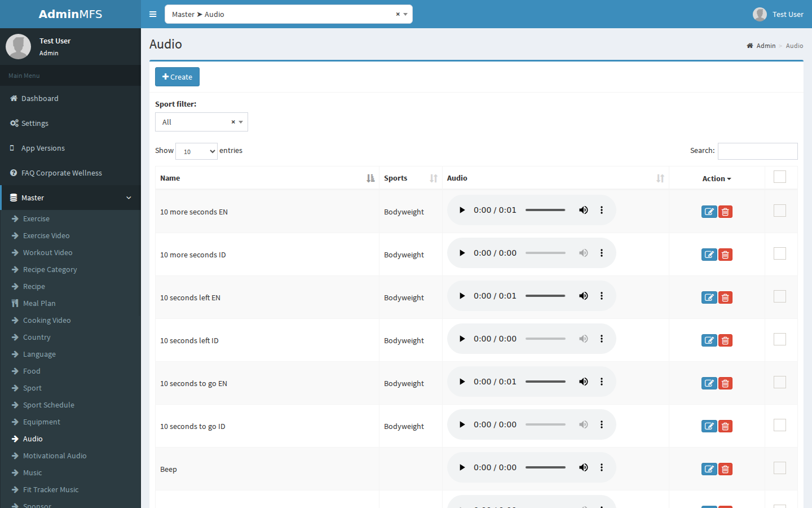
Task: Change the Show entries count dropdown
Action: (x=196, y=151)
